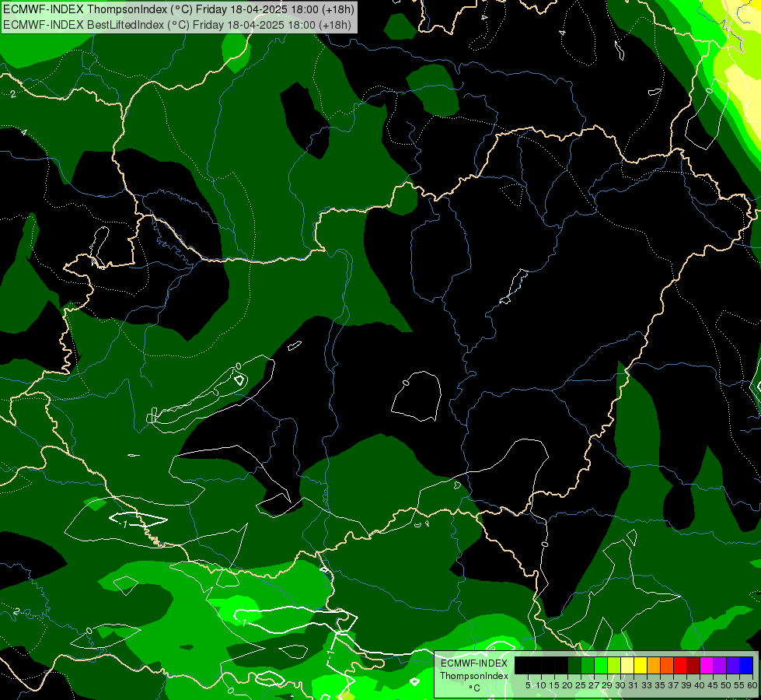Click the legend value label 33
This screenshot has height=700, width=761.
coord(647,685)
